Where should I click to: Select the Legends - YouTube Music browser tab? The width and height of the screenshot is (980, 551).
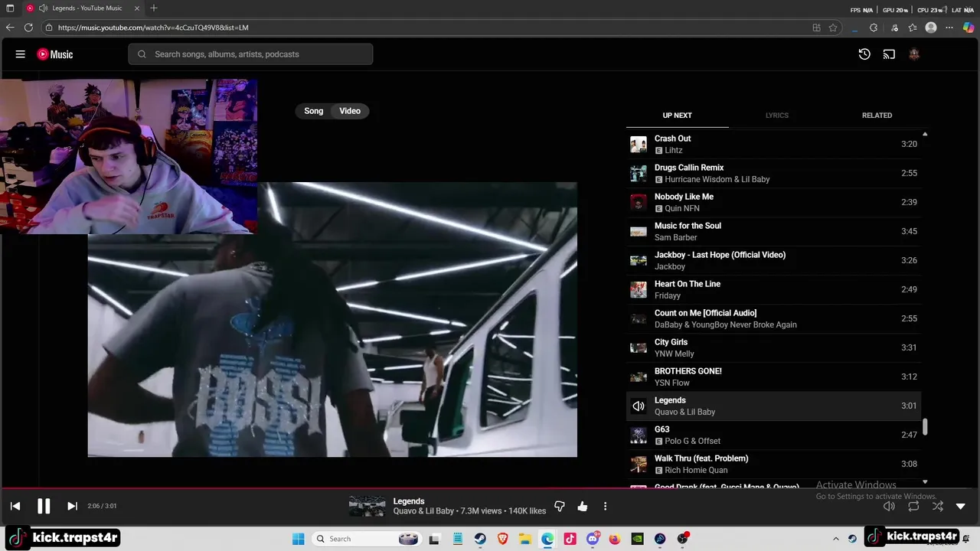click(83, 8)
